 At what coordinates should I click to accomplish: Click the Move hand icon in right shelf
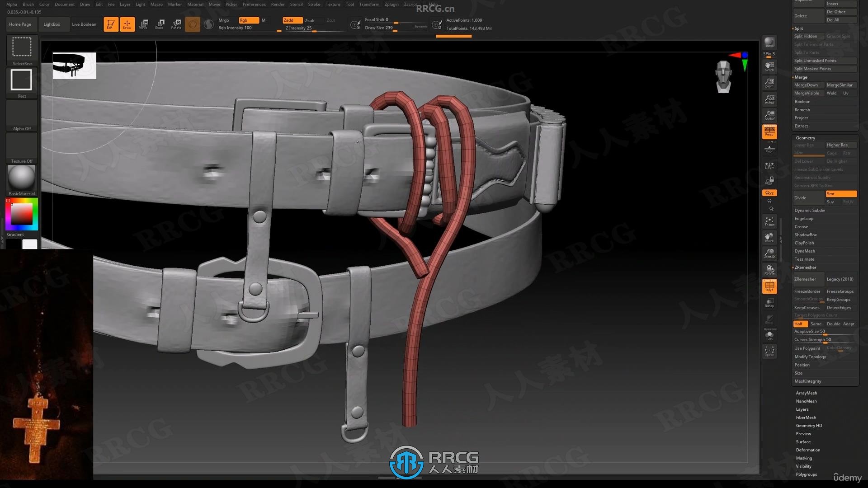tap(769, 237)
